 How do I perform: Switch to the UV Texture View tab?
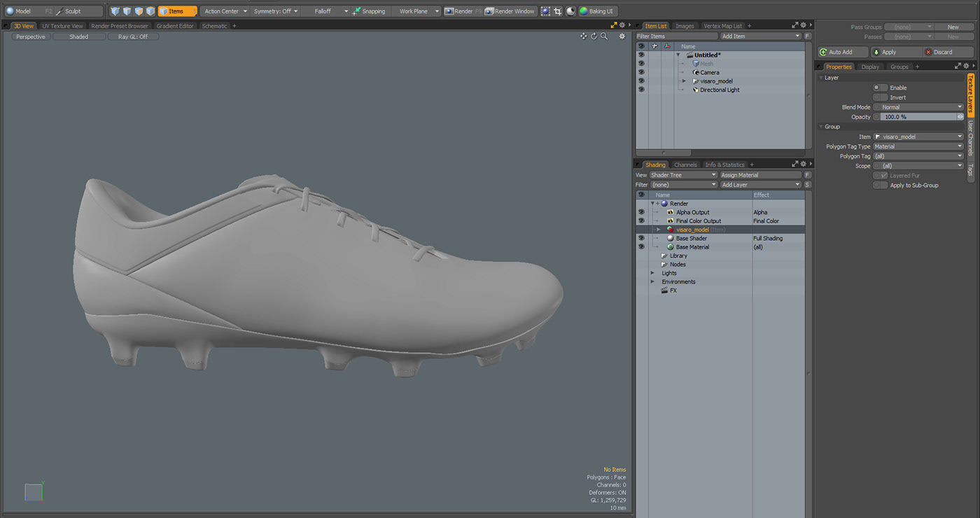tap(62, 25)
